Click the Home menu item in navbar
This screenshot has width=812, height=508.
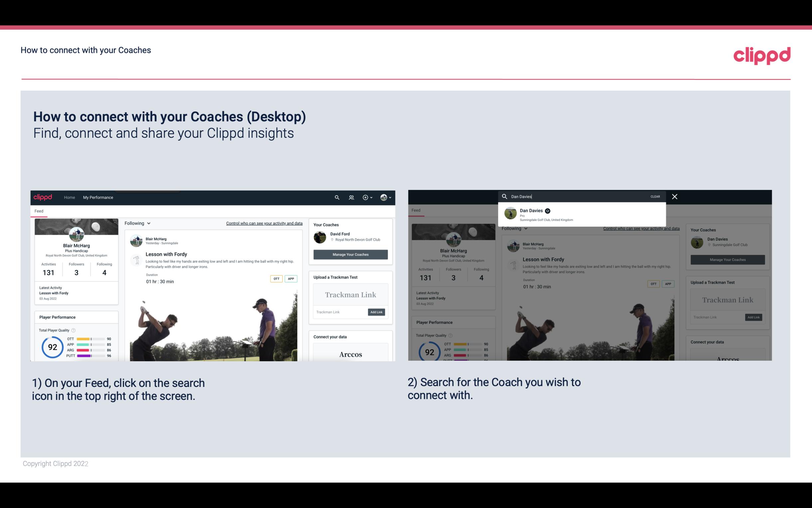tap(69, 197)
